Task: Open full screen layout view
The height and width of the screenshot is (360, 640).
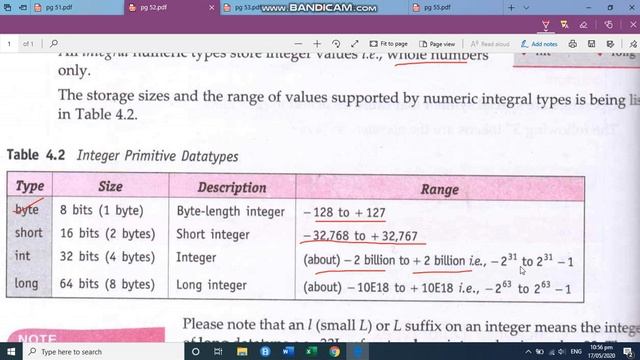Action: [x=355, y=44]
